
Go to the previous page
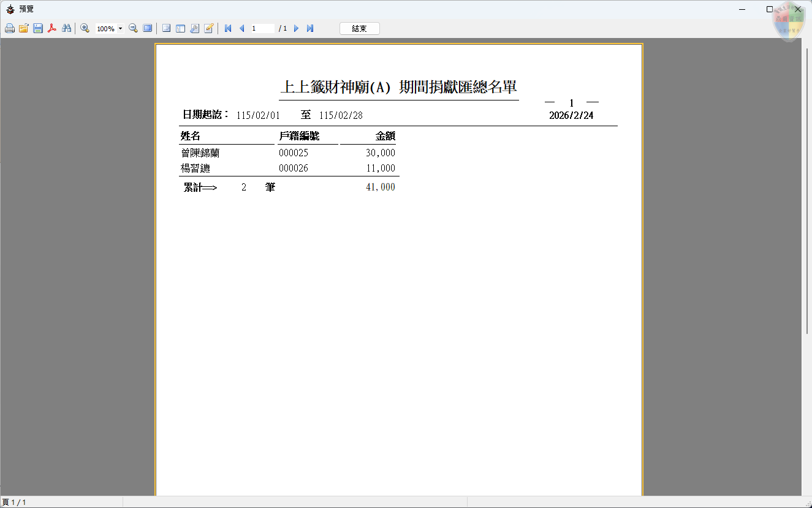pos(241,29)
